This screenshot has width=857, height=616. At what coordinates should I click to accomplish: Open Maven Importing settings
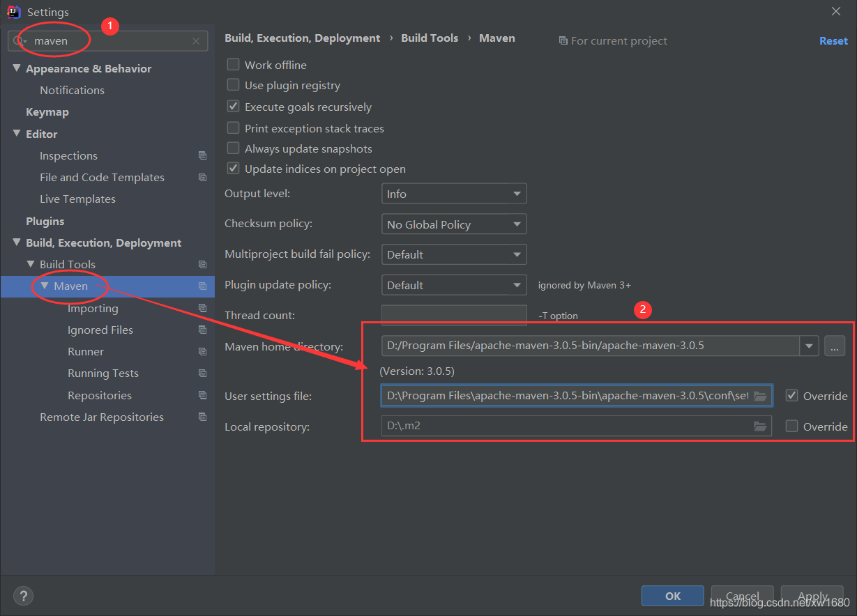[93, 308]
